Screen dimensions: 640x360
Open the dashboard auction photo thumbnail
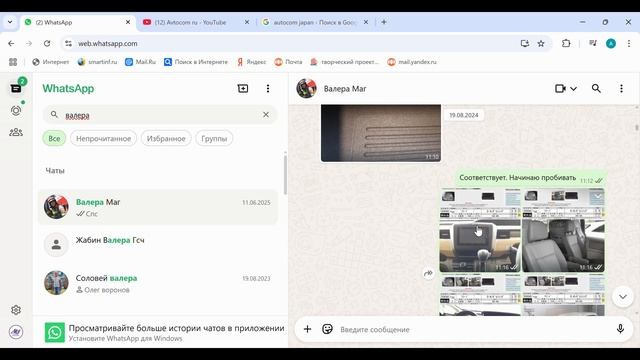click(x=480, y=230)
